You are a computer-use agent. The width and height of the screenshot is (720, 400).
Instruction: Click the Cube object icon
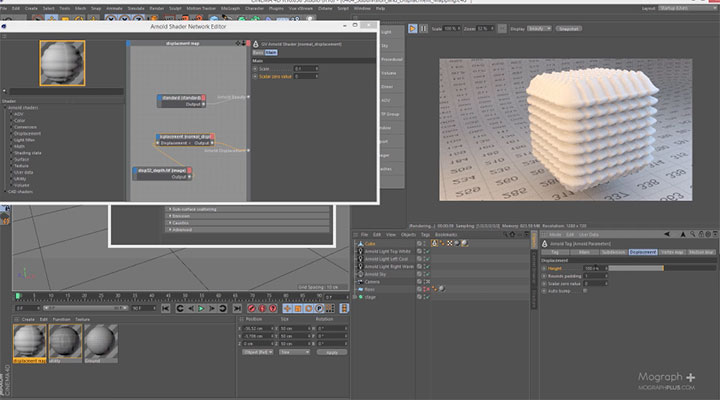point(360,243)
